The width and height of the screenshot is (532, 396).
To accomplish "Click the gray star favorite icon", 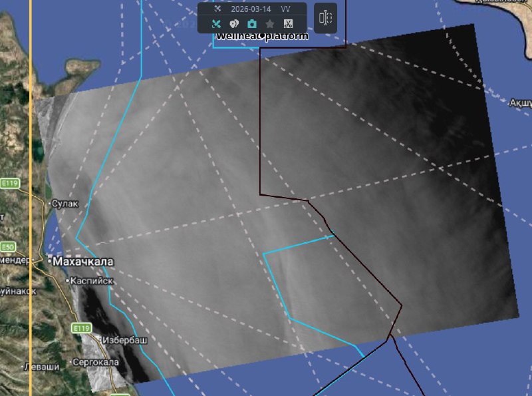I will [270, 24].
